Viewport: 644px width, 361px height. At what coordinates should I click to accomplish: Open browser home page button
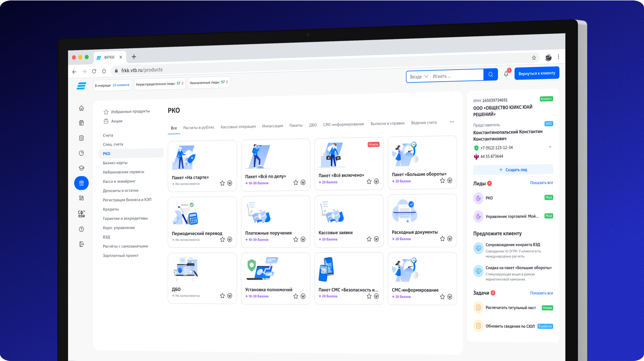pyautogui.click(x=104, y=71)
